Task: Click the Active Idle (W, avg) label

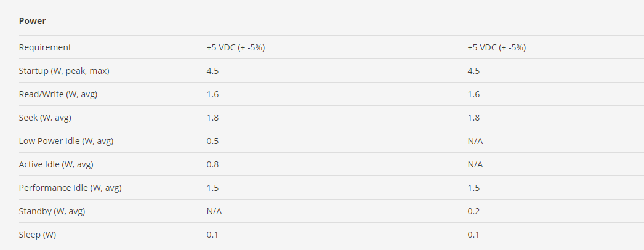Action: 56,164
